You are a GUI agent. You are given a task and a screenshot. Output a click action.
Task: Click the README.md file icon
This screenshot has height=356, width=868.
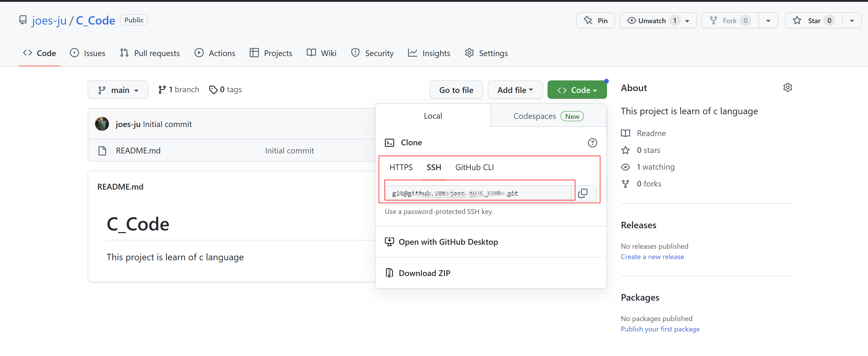coord(102,151)
